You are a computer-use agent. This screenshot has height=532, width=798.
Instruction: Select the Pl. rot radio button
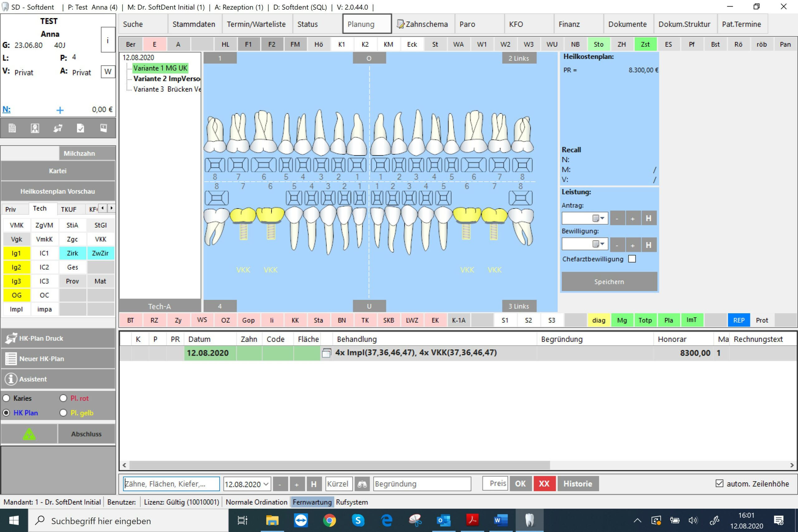click(63, 398)
